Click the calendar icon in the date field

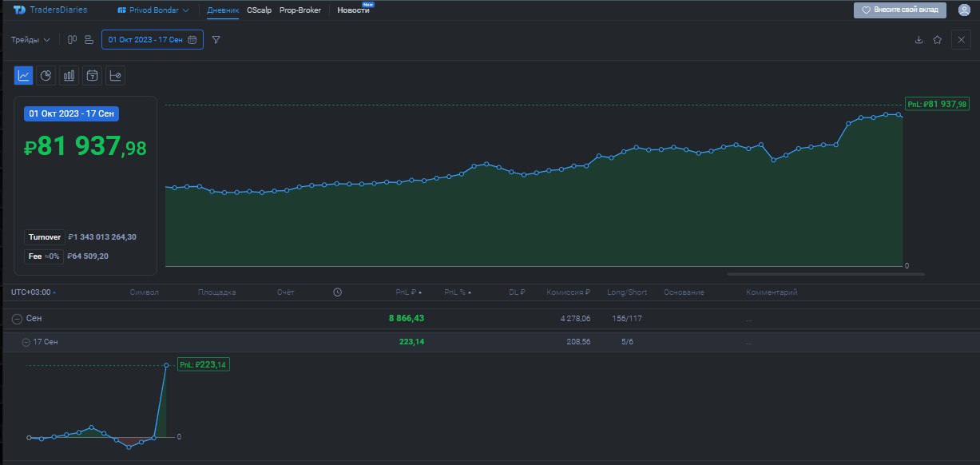tap(192, 40)
